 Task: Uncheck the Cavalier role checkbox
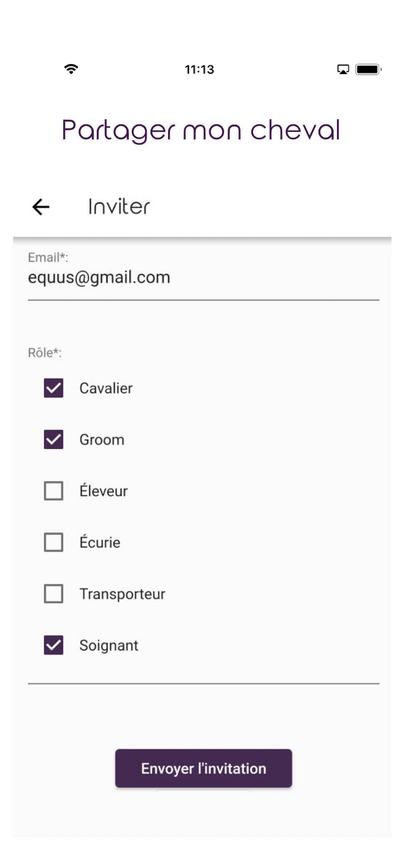[54, 388]
